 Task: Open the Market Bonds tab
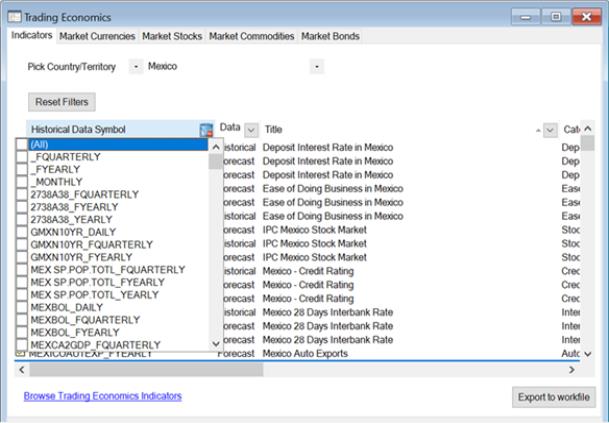330,36
